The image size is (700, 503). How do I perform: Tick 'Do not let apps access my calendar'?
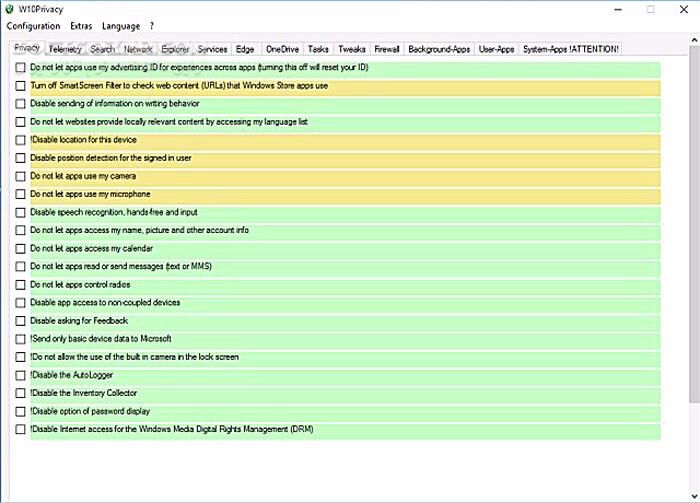(x=21, y=248)
